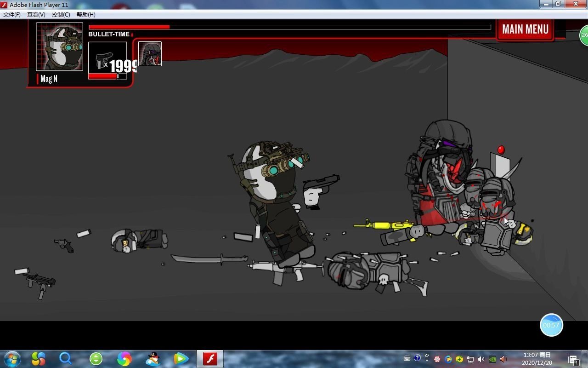Pick up the katana sword on ground
The height and width of the screenshot is (368, 588).
point(209,259)
